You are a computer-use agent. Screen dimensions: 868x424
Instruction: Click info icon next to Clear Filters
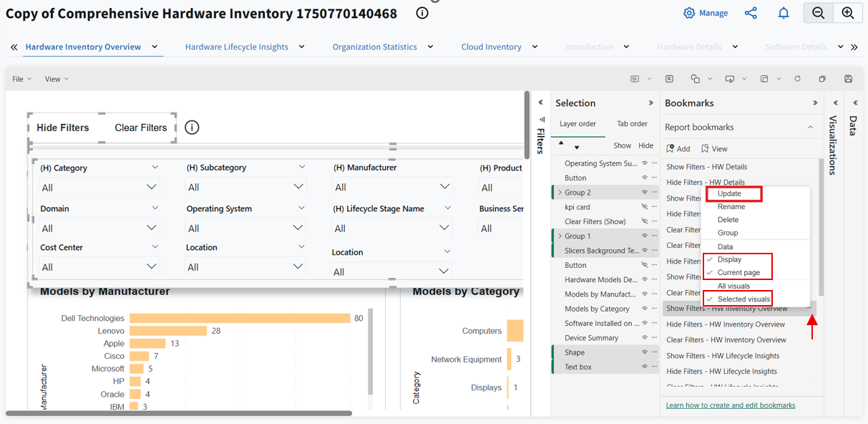coord(192,127)
